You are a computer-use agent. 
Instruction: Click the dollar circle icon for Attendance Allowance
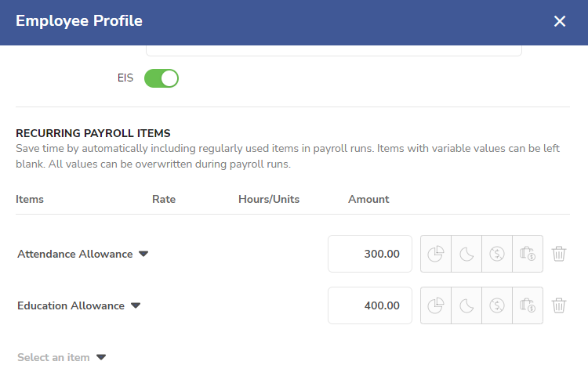tap(497, 254)
